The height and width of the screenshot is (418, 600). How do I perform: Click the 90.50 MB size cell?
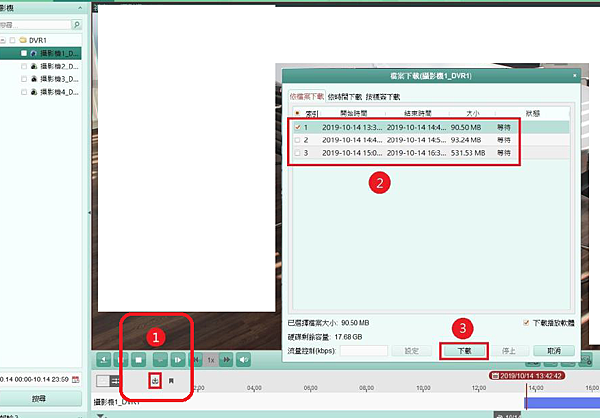[466, 127]
